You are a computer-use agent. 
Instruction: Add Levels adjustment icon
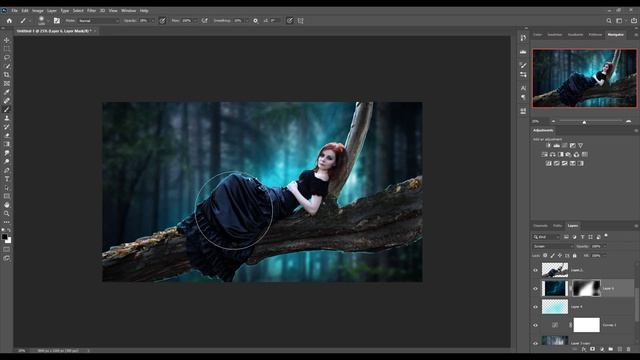556,145
